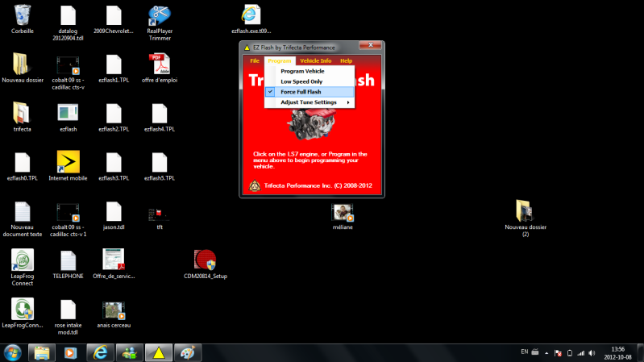Open the network signal tray icon
The height and width of the screenshot is (362, 644).
581,353
